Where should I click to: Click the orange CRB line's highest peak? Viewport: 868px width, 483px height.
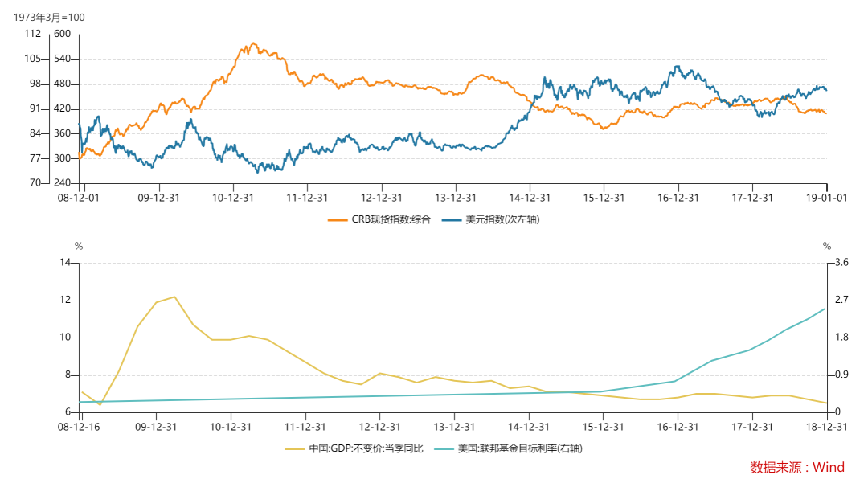(253, 43)
